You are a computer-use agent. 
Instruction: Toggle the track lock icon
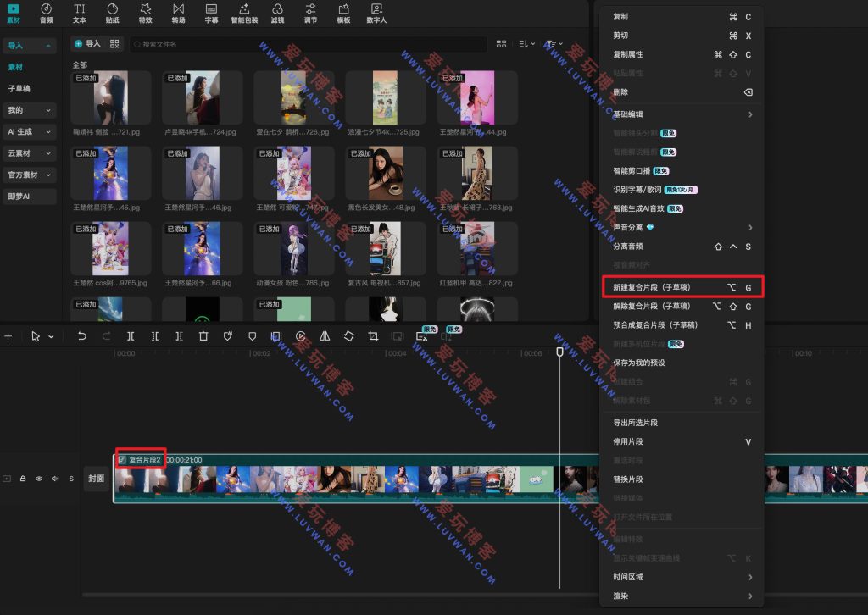pyautogui.click(x=23, y=479)
